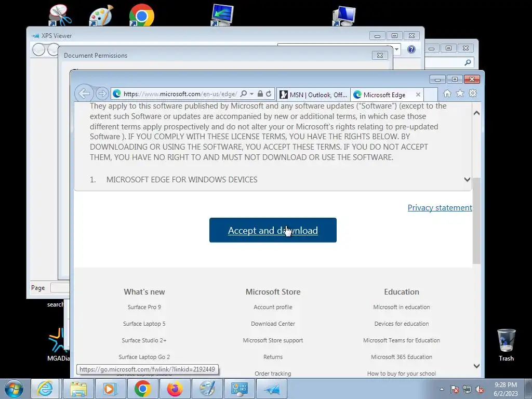Open the Privacy statement link
Image resolution: width=532 pixels, height=399 pixels.
440,207
